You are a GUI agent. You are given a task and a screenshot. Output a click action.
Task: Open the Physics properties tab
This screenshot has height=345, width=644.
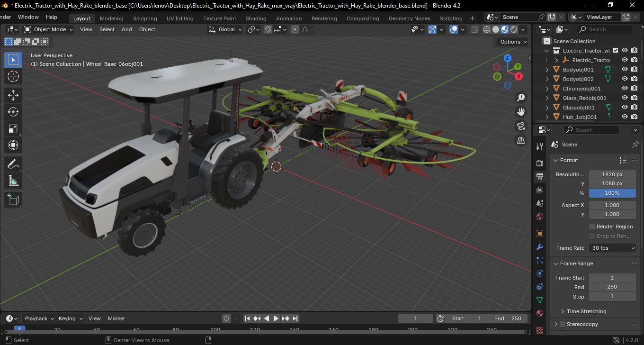539,273
